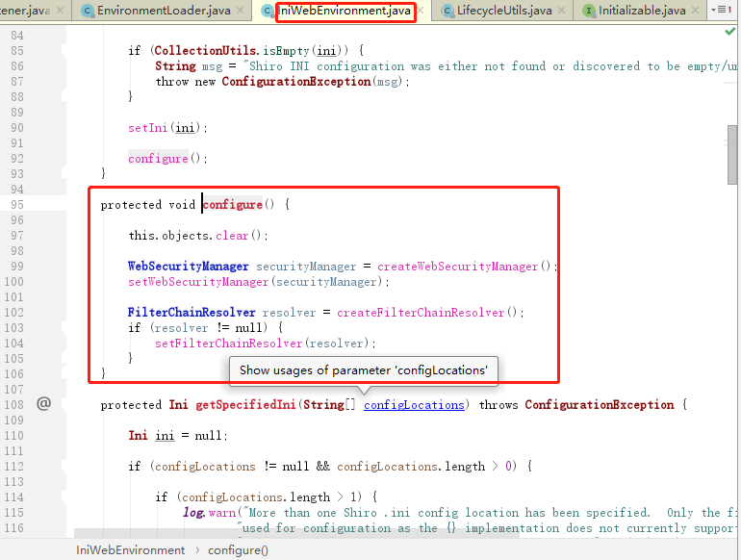Click createWebSecurityManager call on line 99
741x560 pixels.
[x=457, y=267]
